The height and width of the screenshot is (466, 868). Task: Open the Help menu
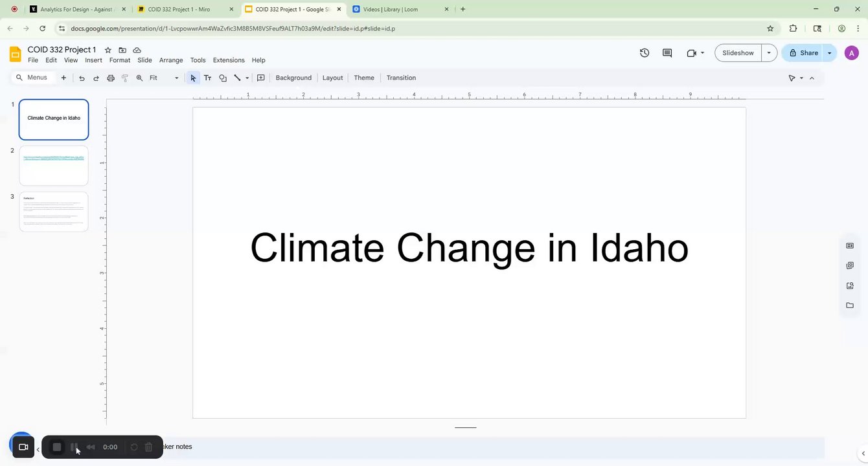point(258,60)
